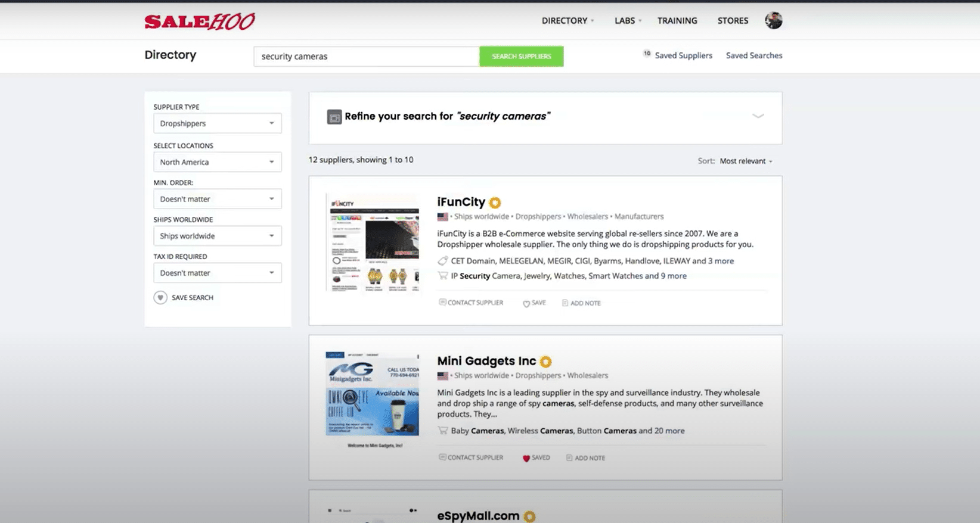Image resolution: width=980 pixels, height=523 pixels.
Task: Open the eSpyMall.com supplier title
Action: pos(478,516)
